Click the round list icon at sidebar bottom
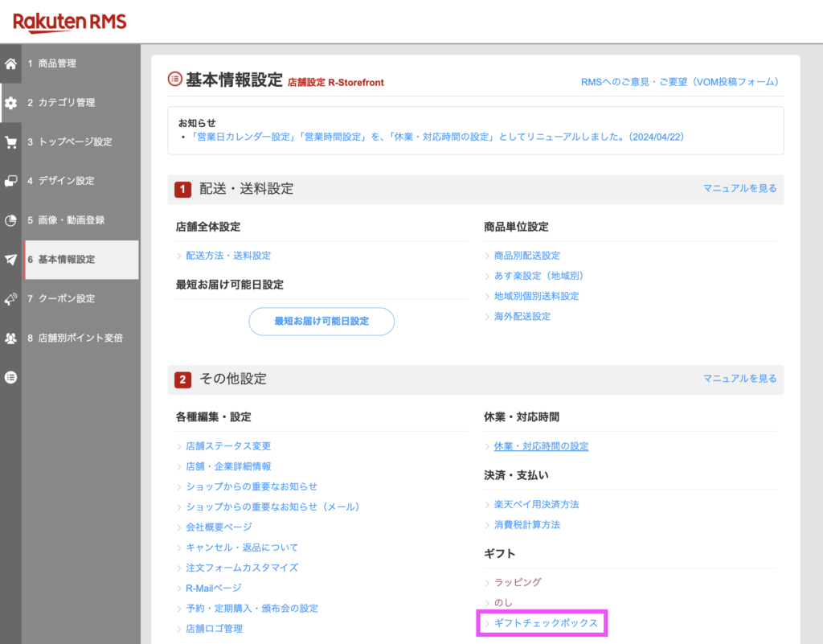 coord(10,377)
